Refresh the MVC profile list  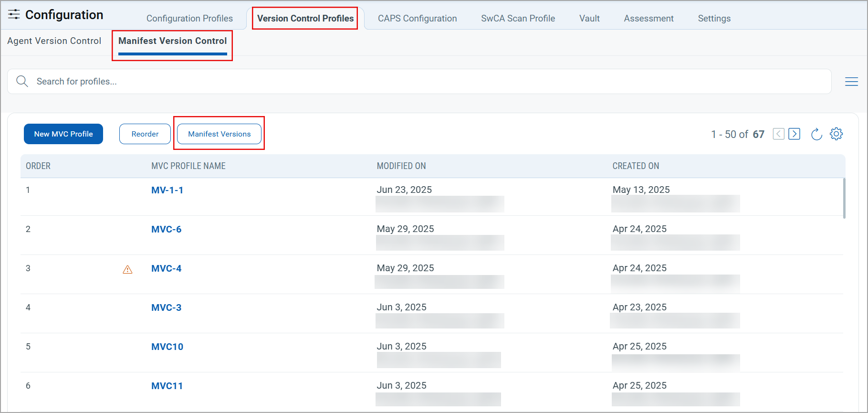click(x=816, y=134)
